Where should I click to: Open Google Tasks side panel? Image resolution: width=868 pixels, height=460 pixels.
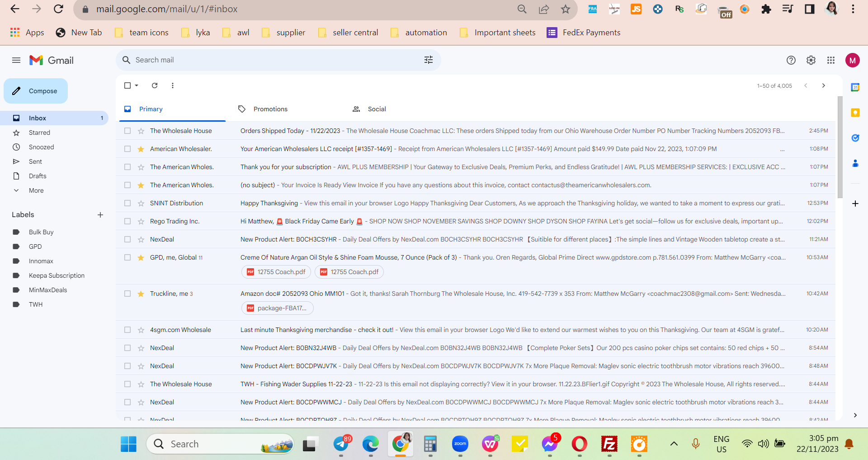click(855, 138)
